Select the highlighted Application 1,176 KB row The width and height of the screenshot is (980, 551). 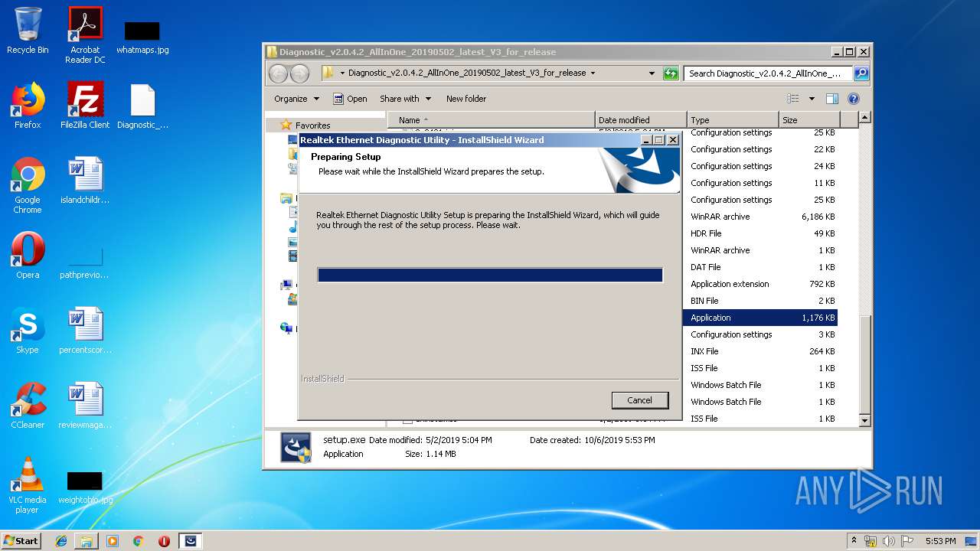point(760,318)
